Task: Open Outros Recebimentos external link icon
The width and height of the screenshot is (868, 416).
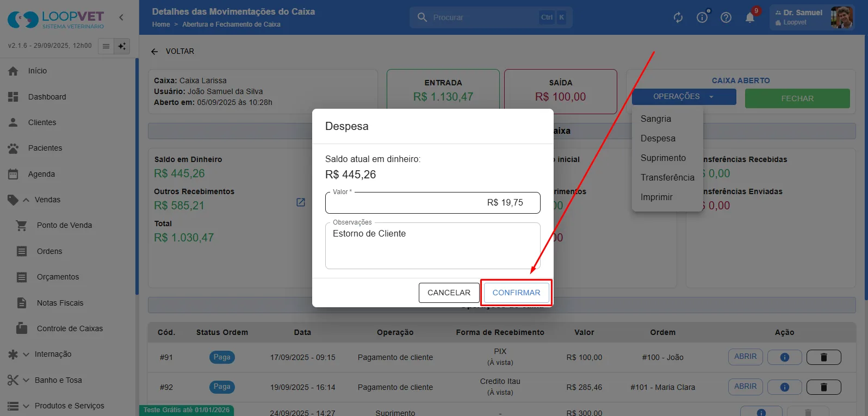Action: click(x=300, y=202)
